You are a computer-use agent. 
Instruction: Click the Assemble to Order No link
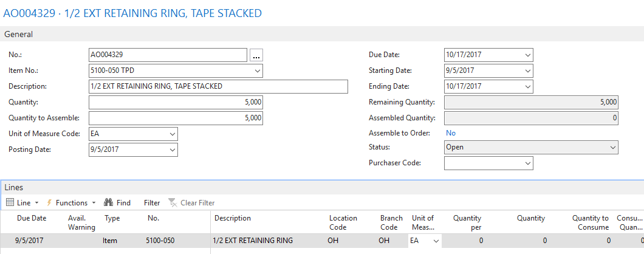451,132
